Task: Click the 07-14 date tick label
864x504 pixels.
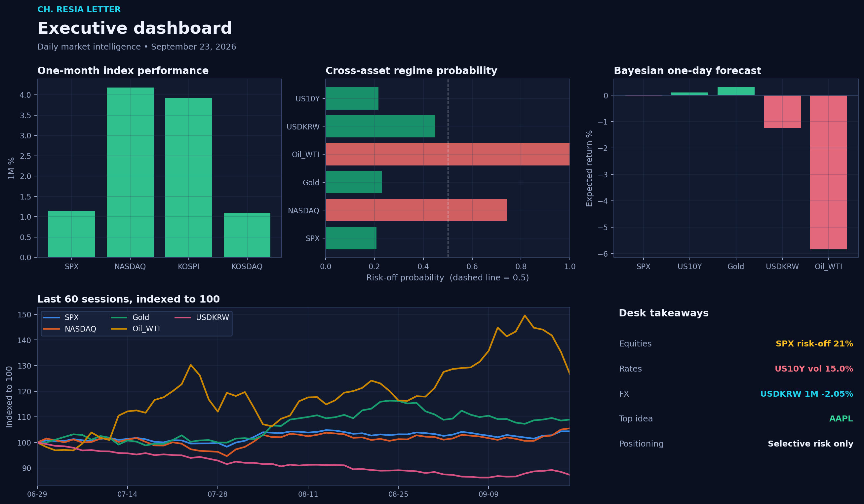Action: (x=127, y=494)
